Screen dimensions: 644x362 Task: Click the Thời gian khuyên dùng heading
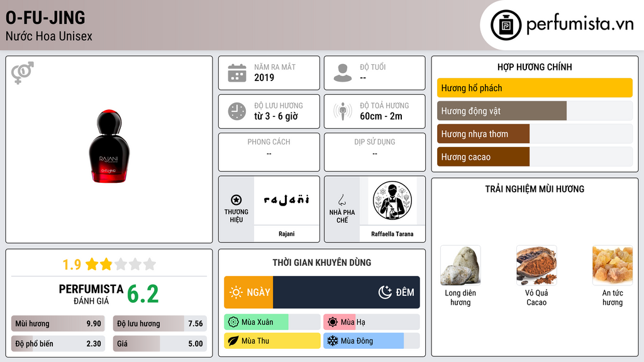pyautogui.click(x=322, y=263)
